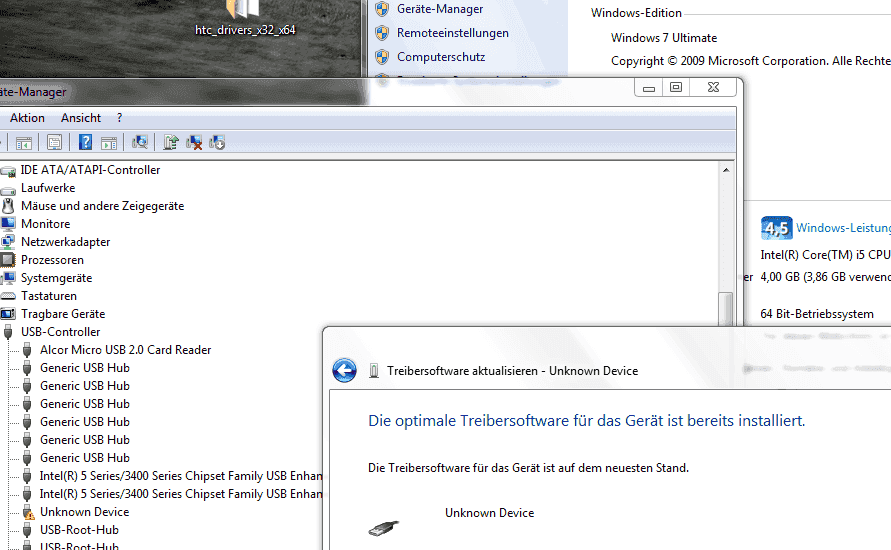The image size is (891, 550).
Task: Open the Remoteeinstellungen link
Action: 453,33
